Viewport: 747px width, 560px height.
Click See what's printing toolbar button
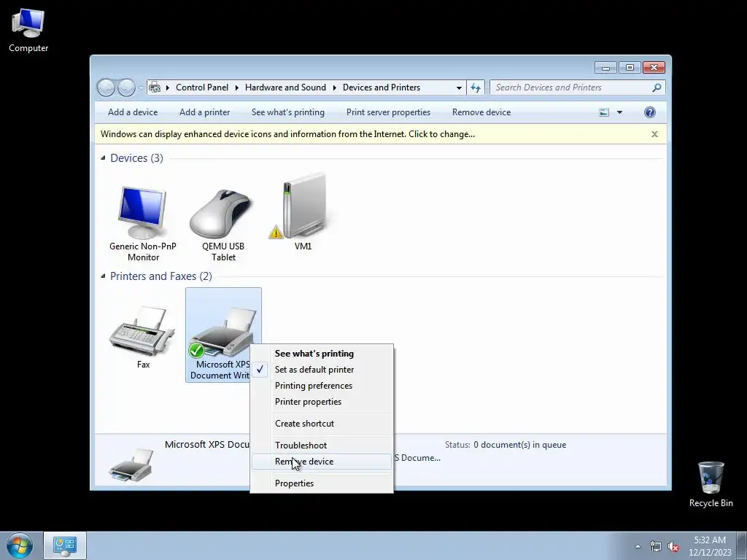point(287,112)
